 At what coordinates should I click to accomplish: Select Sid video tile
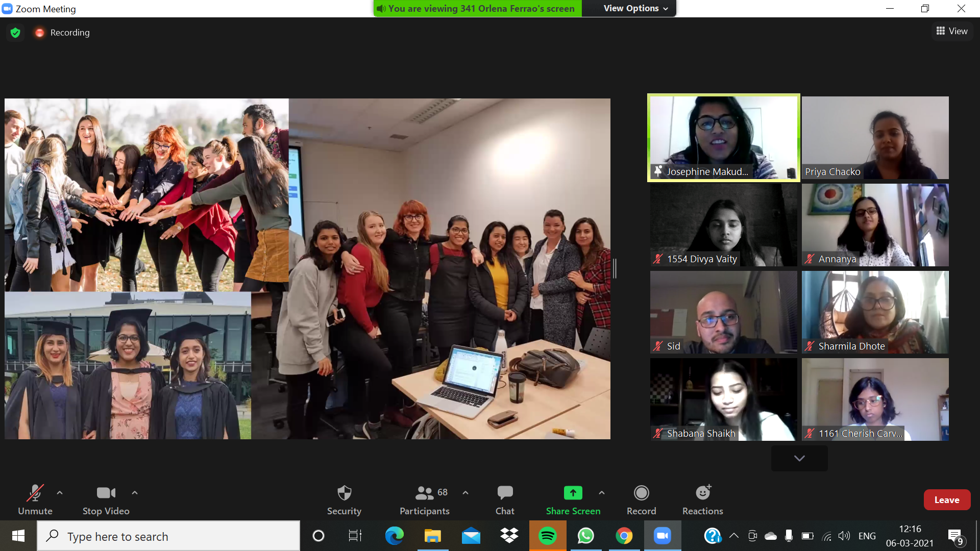[723, 312]
